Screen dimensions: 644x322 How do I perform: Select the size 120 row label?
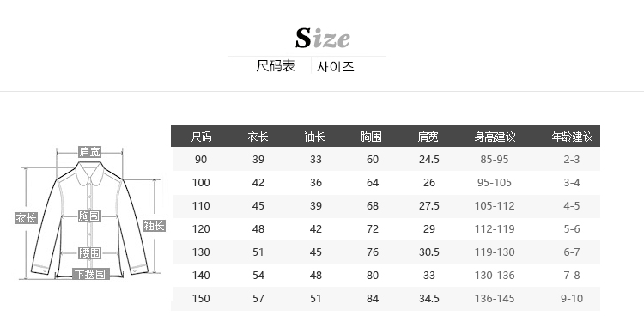coord(201,228)
